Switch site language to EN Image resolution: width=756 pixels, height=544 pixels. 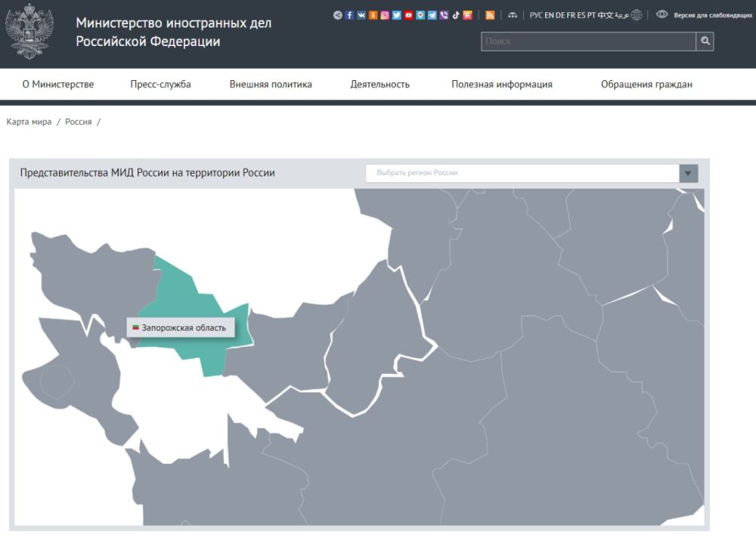point(549,15)
